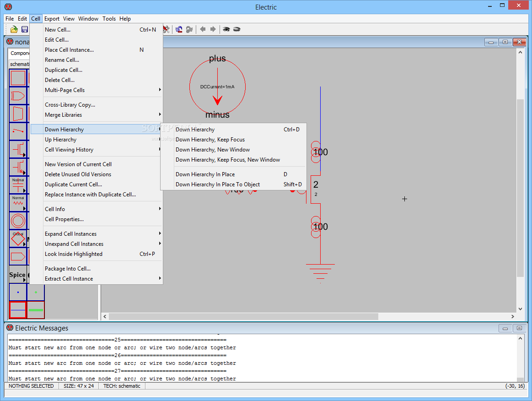Choose Edit Cell... menu entry
Screen dimensions: 532x401
point(103,40)
